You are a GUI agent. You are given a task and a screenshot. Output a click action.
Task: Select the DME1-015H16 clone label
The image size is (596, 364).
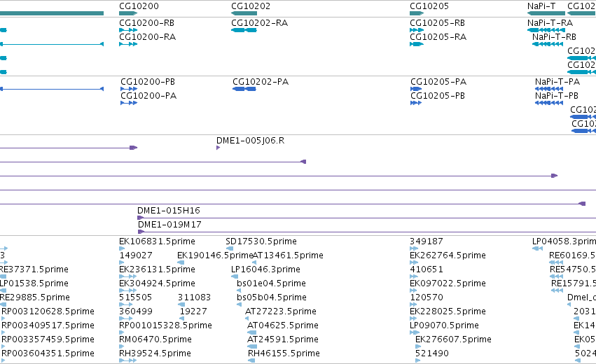click(x=168, y=211)
